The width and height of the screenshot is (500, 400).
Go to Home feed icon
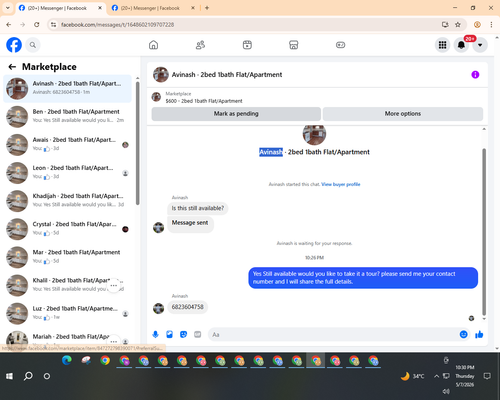153,45
